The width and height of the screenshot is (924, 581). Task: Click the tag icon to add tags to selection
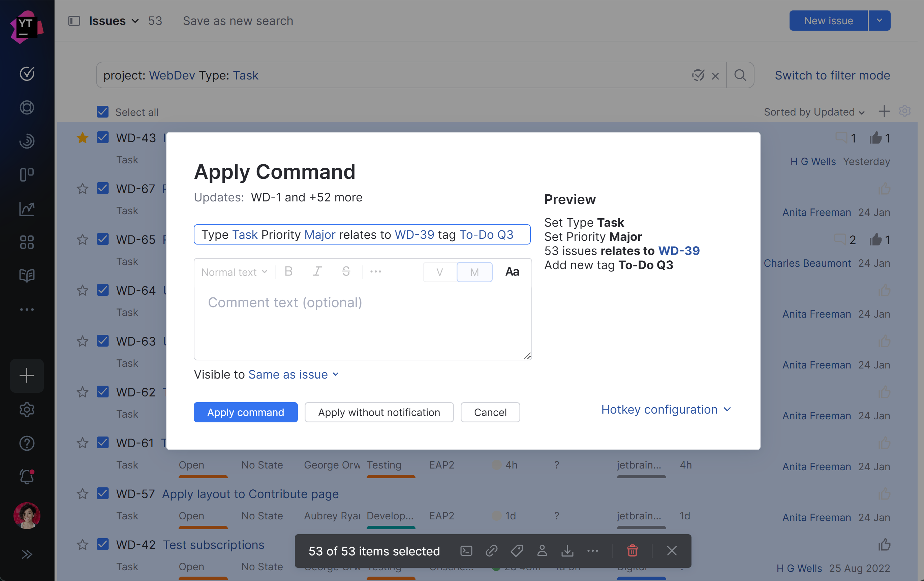517,551
